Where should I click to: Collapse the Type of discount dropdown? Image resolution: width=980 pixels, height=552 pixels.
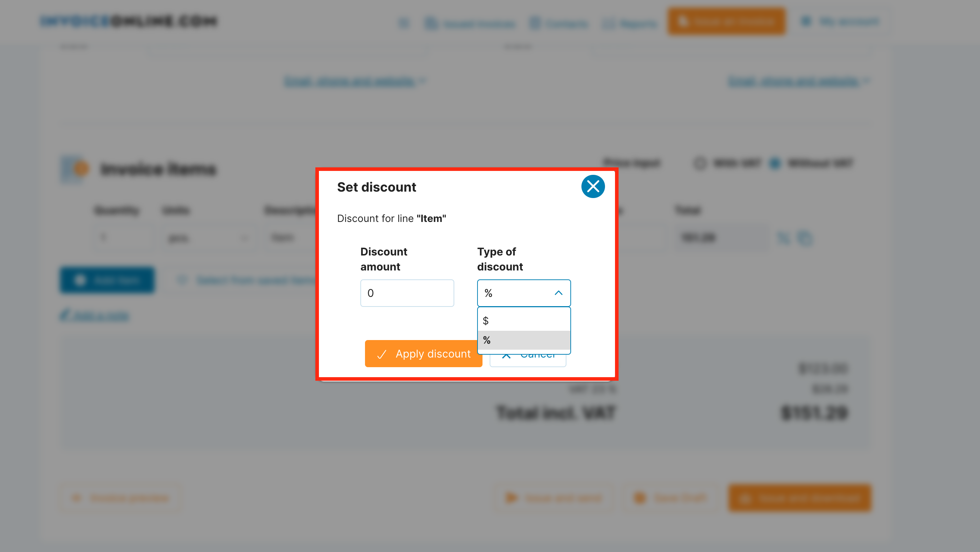tap(559, 293)
